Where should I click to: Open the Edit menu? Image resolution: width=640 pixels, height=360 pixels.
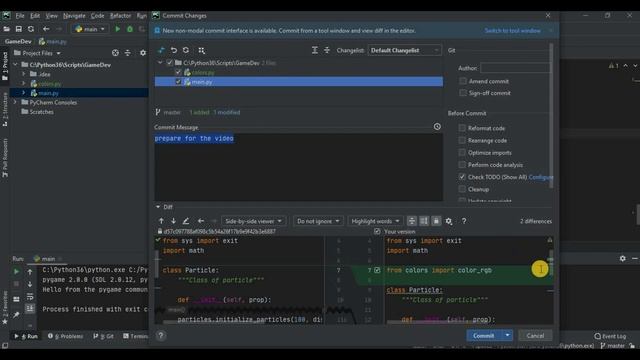35,16
